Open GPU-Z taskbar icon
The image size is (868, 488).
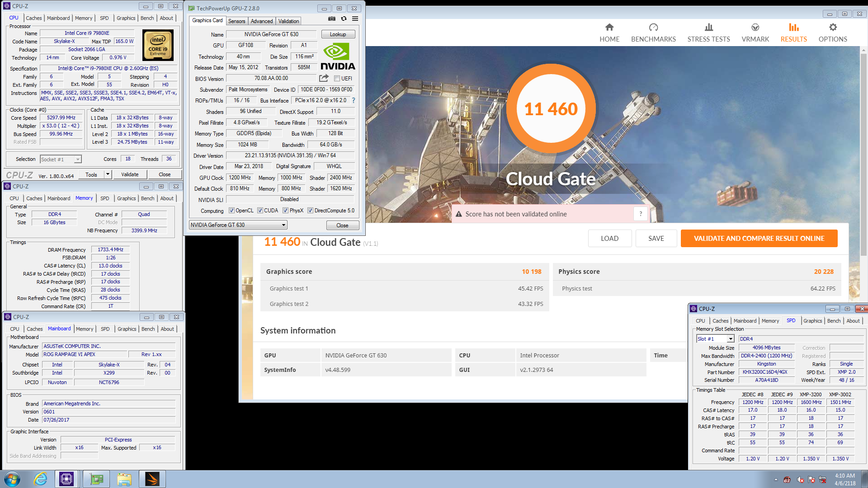pos(96,479)
